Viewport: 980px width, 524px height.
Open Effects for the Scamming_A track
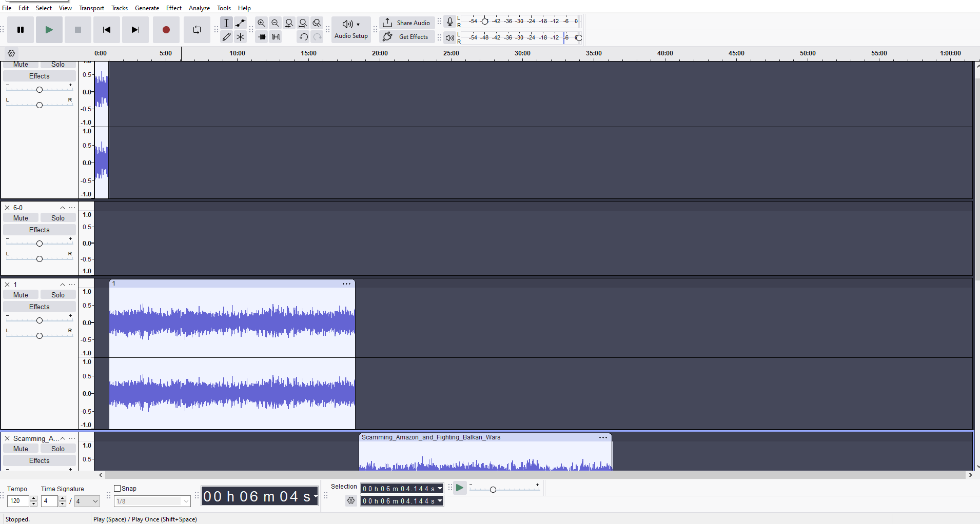tap(40, 460)
